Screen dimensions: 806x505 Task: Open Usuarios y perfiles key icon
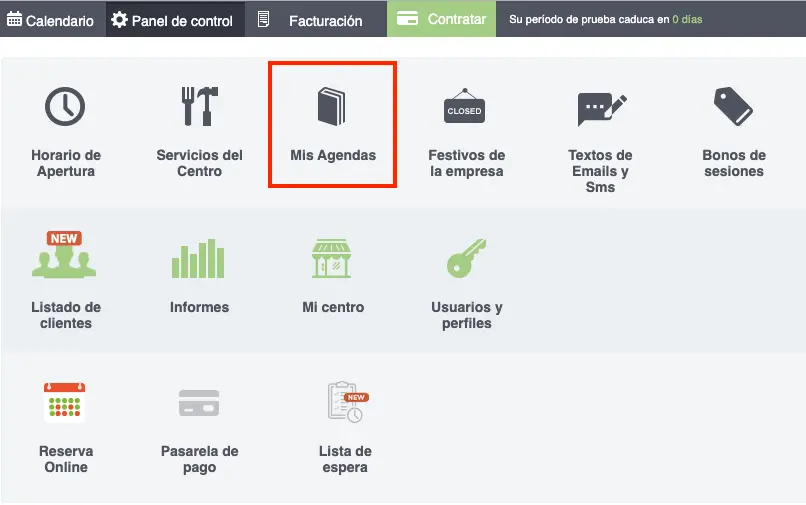[x=466, y=258]
